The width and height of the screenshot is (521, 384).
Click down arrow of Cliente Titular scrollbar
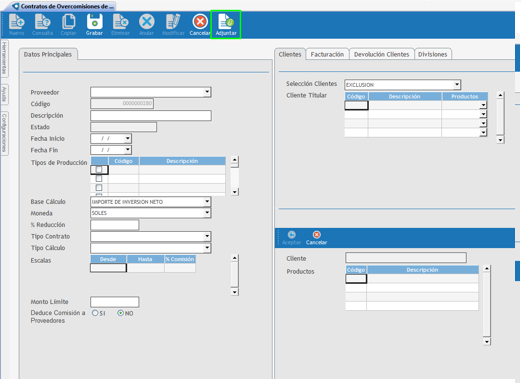click(x=500, y=140)
